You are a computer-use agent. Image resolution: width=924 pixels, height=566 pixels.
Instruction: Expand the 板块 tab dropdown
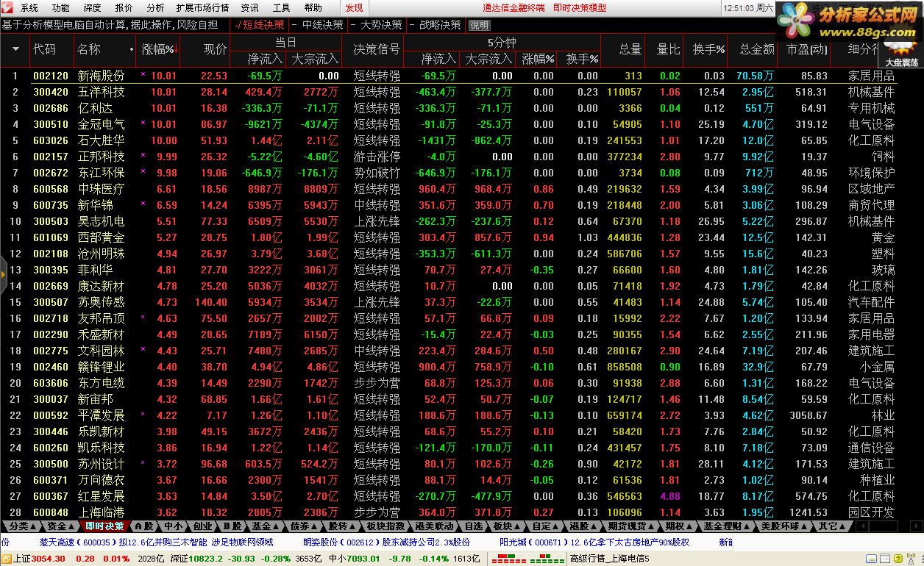point(507,526)
